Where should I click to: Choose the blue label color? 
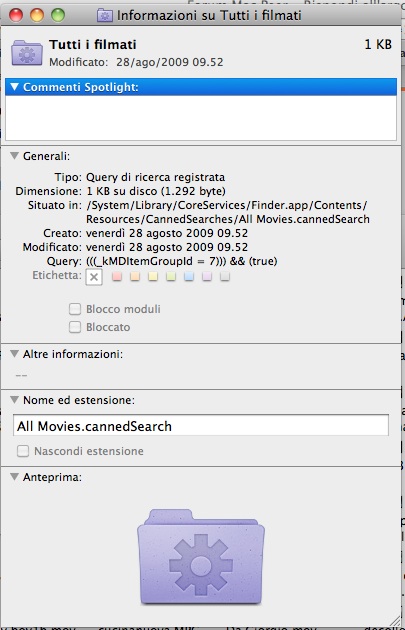[x=189, y=276]
